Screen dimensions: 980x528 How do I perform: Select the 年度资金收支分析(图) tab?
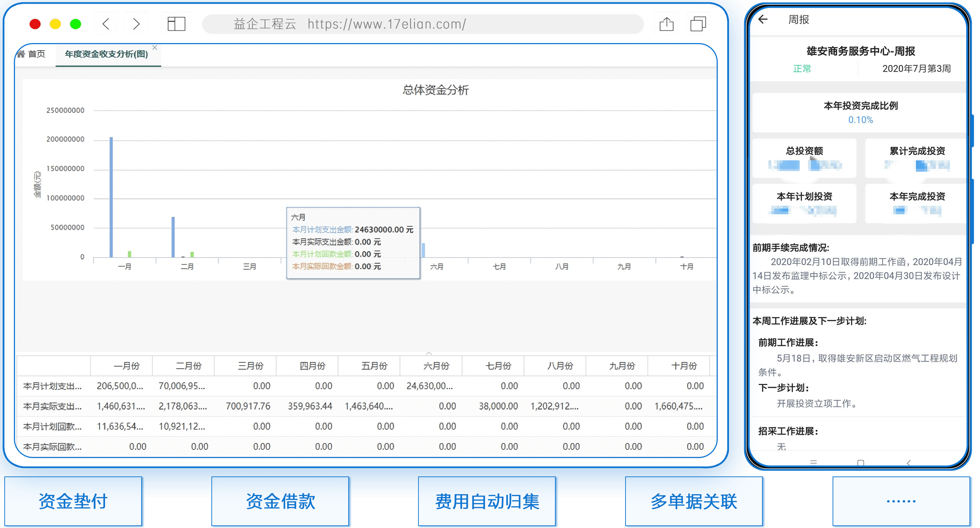tap(107, 54)
